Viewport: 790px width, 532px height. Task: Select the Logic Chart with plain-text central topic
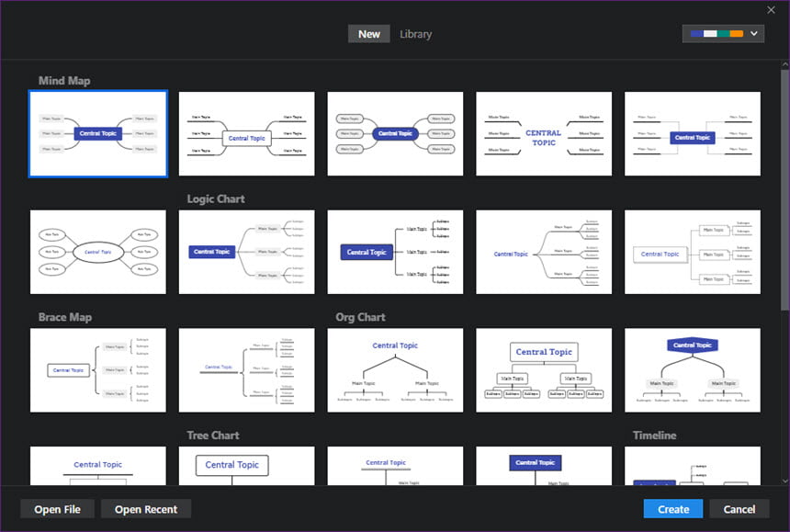click(544, 252)
